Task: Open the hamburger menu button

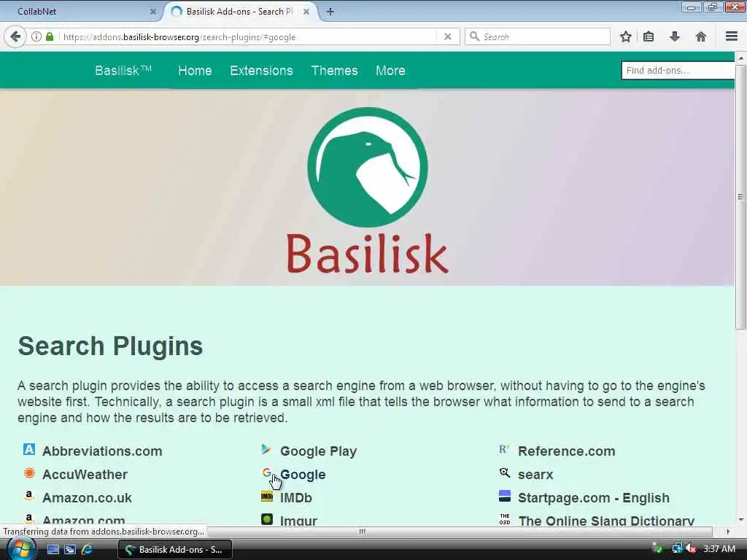Action: pyautogui.click(x=731, y=36)
